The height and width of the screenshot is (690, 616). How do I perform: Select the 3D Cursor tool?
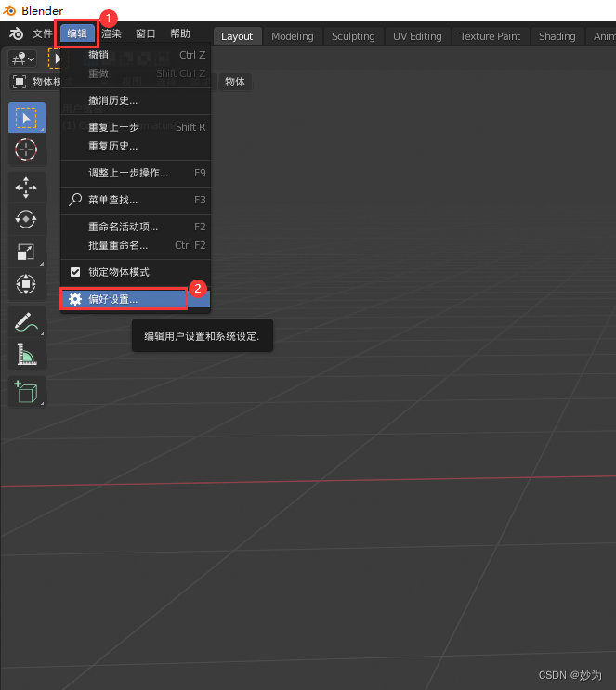point(27,150)
